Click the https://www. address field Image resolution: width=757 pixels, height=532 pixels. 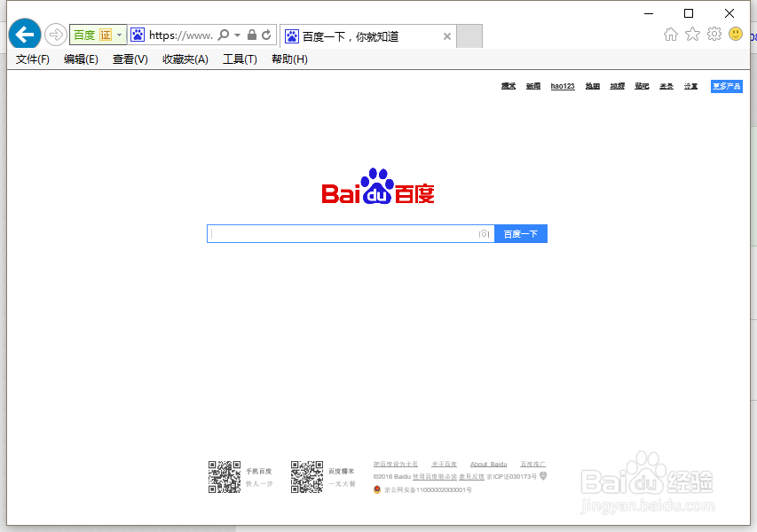click(180, 35)
